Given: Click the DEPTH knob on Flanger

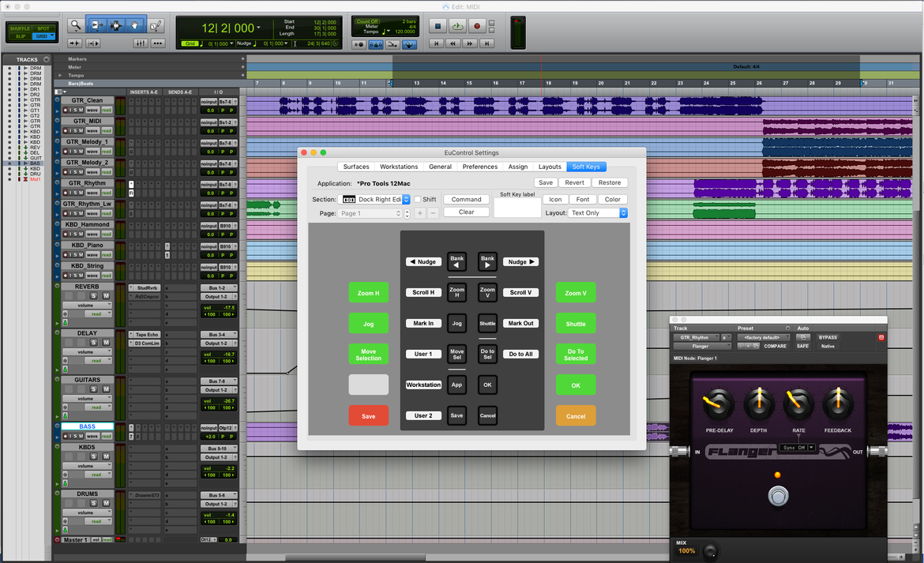Looking at the screenshot, I should point(758,404).
